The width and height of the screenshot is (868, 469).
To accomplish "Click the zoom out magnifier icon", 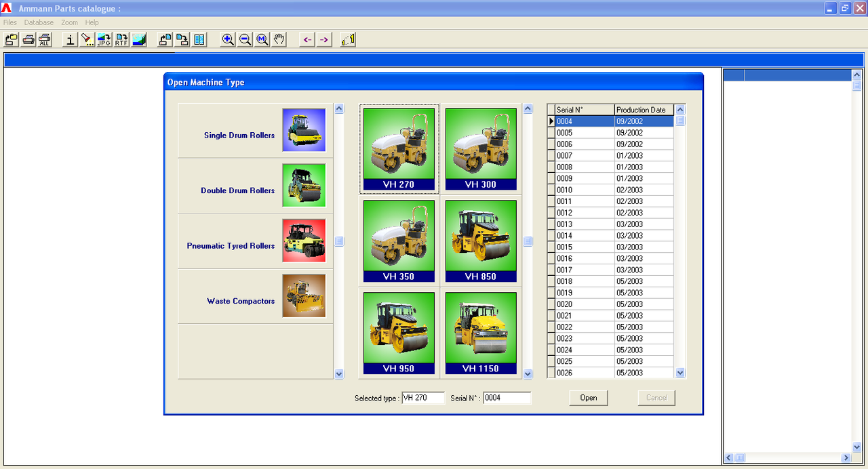I will pos(245,39).
